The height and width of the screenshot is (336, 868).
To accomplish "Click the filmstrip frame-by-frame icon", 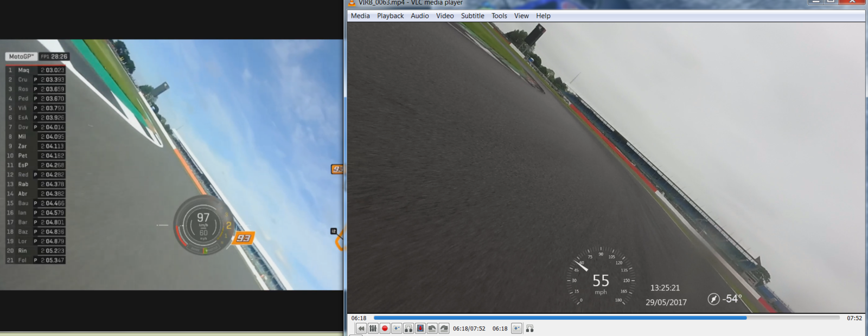I will pos(421,328).
